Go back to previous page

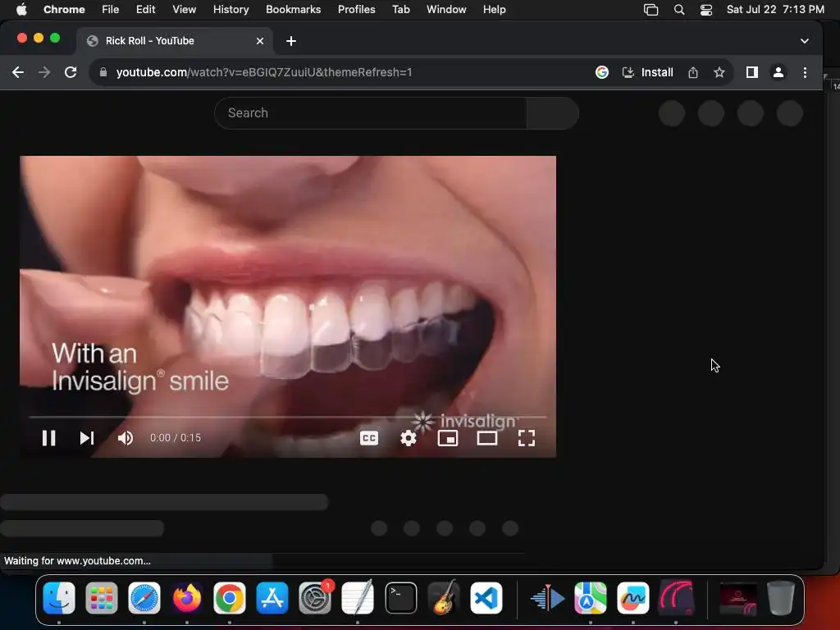point(18,72)
